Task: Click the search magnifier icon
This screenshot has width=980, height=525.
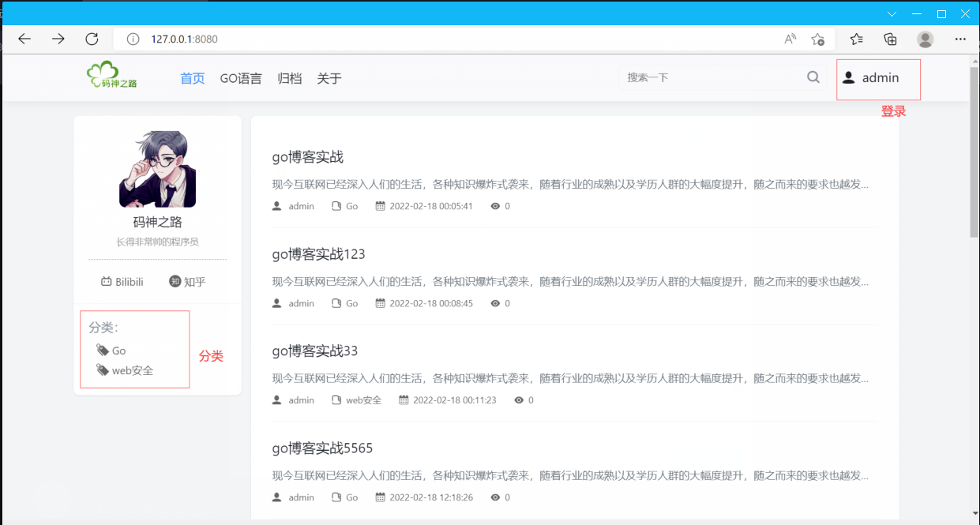Action: point(813,77)
